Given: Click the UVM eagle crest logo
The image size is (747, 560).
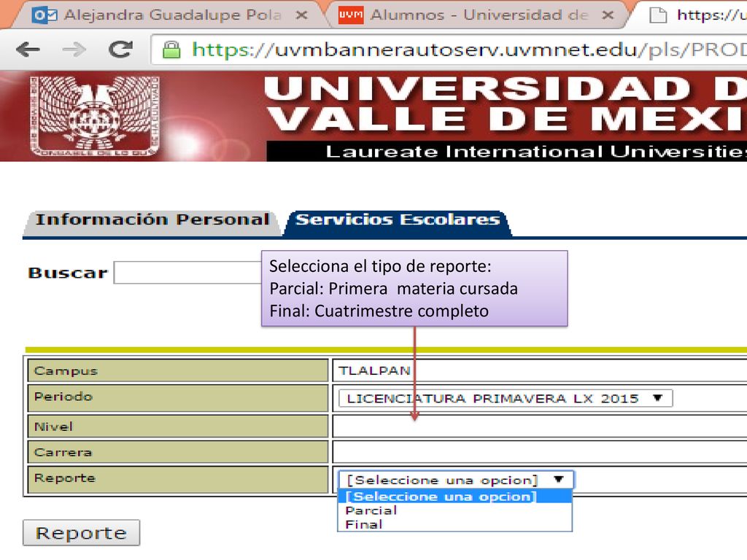Looking at the screenshot, I should (94, 116).
